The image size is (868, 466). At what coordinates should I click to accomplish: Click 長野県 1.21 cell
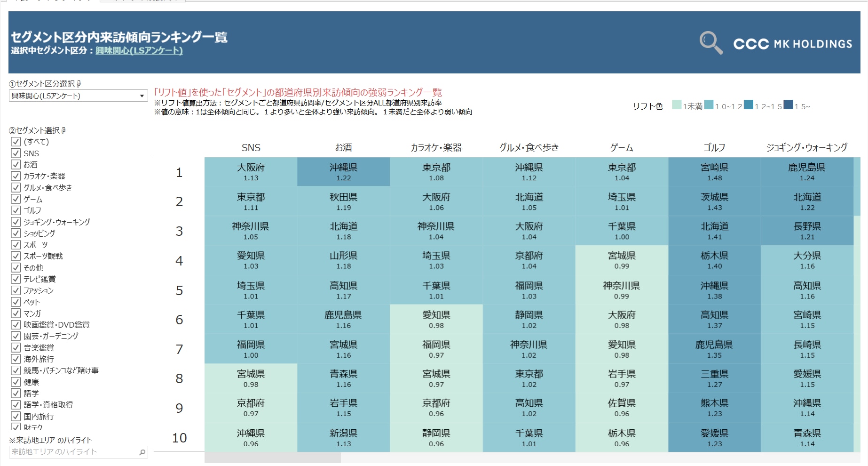tap(807, 231)
